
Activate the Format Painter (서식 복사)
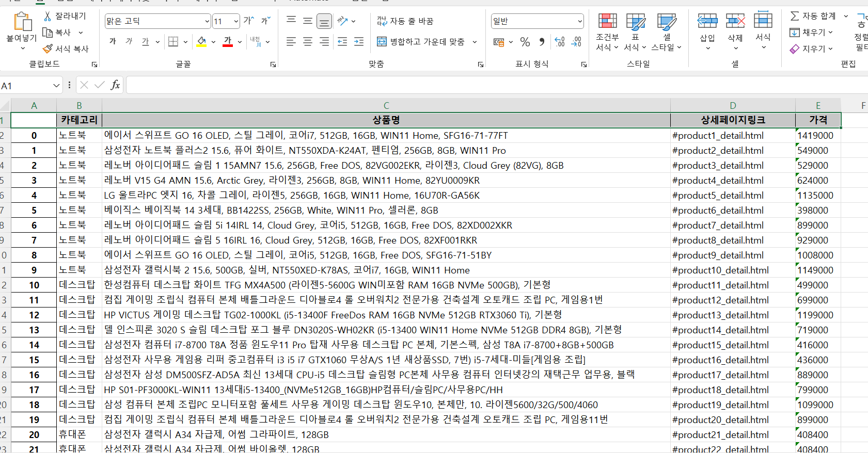(66, 49)
